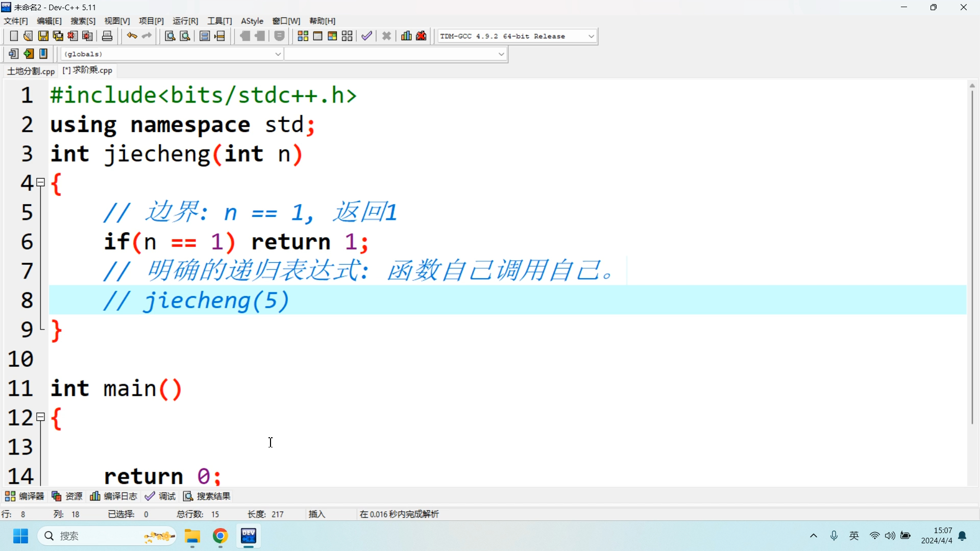
Task: Click the Compile & Run icon
Action: pyautogui.click(x=332, y=36)
